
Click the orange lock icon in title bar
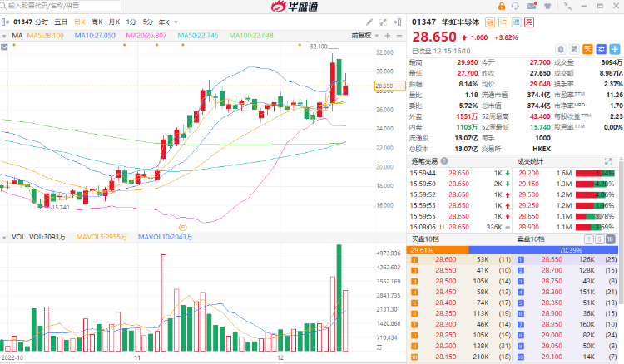pos(502,6)
